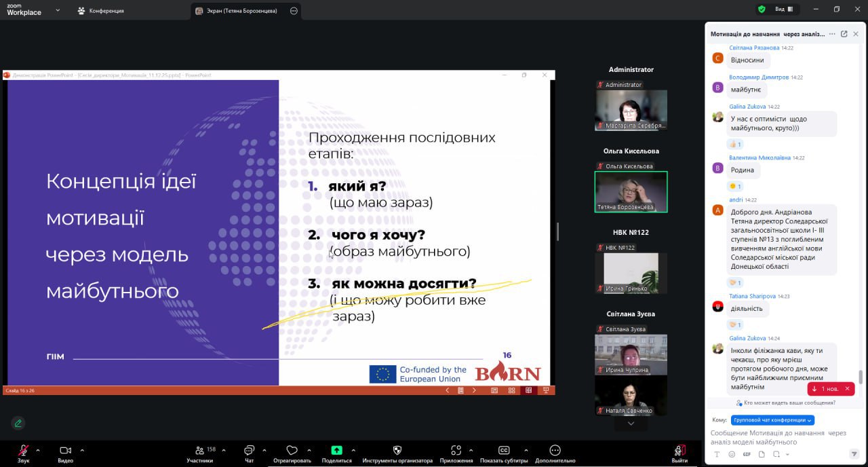Toggle camera with Видео button
Image resolution: width=868 pixels, height=467 pixels.
coord(65,451)
